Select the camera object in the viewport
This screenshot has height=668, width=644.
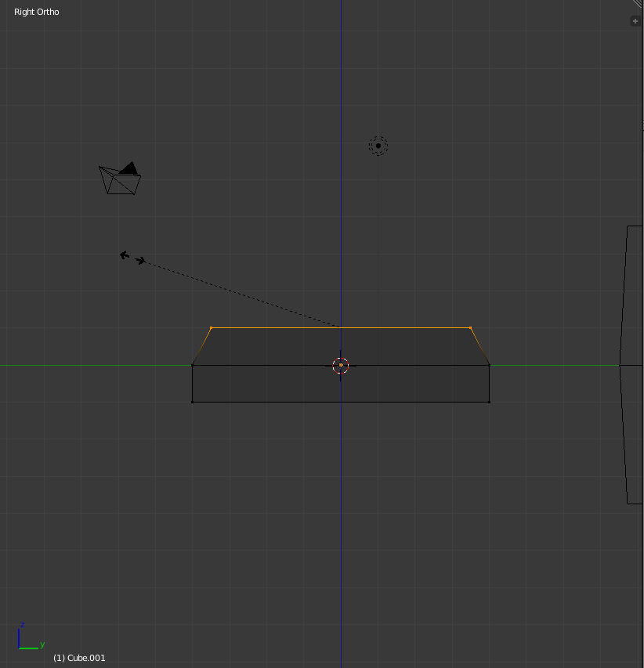click(120, 178)
